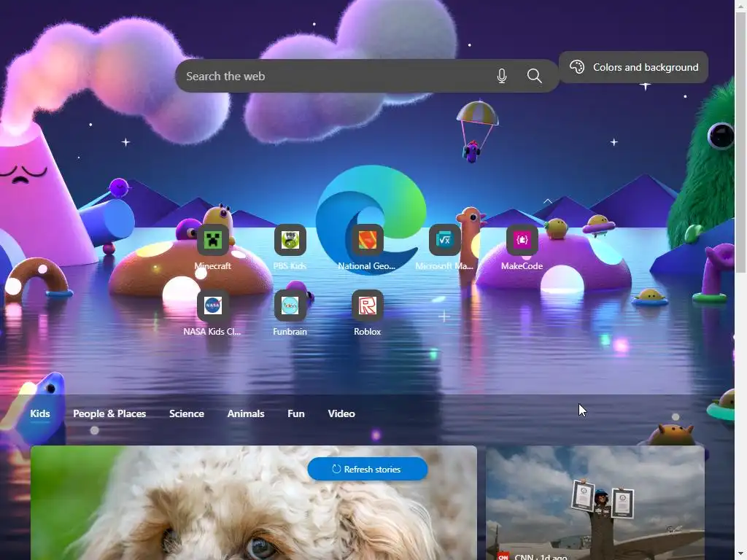Collapse quick links with the chevron arrow
This screenshot has width=747, height=560.
point(548,201)
